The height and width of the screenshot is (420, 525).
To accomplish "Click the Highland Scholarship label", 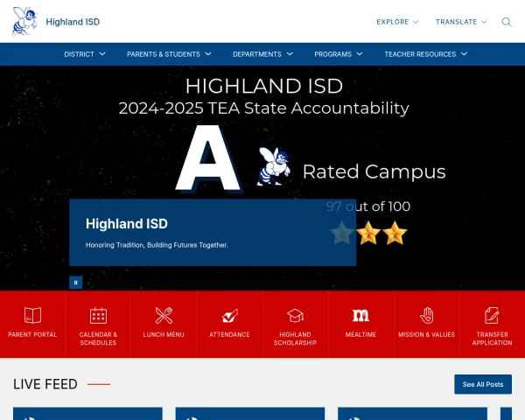I will coord(295,339).
